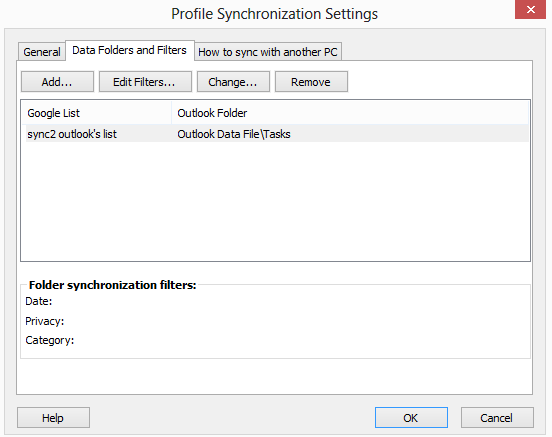
Task: Sort by Outlook Folder column header
Action: 350,113
